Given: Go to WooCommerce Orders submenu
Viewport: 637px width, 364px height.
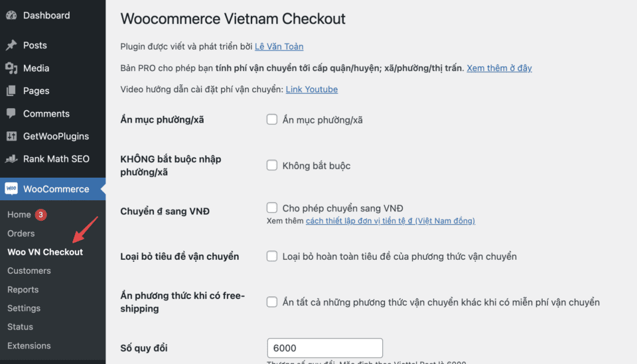Looking at the screenshot, I should point(21,233).
